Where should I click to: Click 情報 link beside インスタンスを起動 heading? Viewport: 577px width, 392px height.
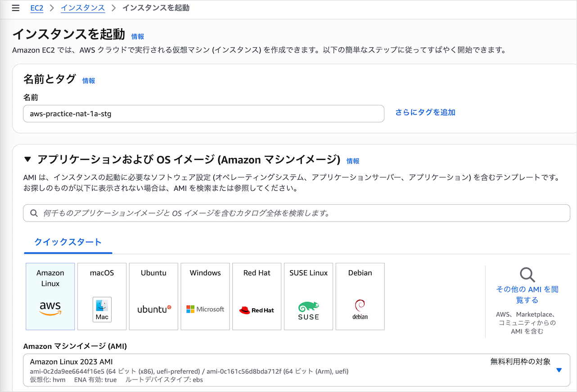point(138,36)
